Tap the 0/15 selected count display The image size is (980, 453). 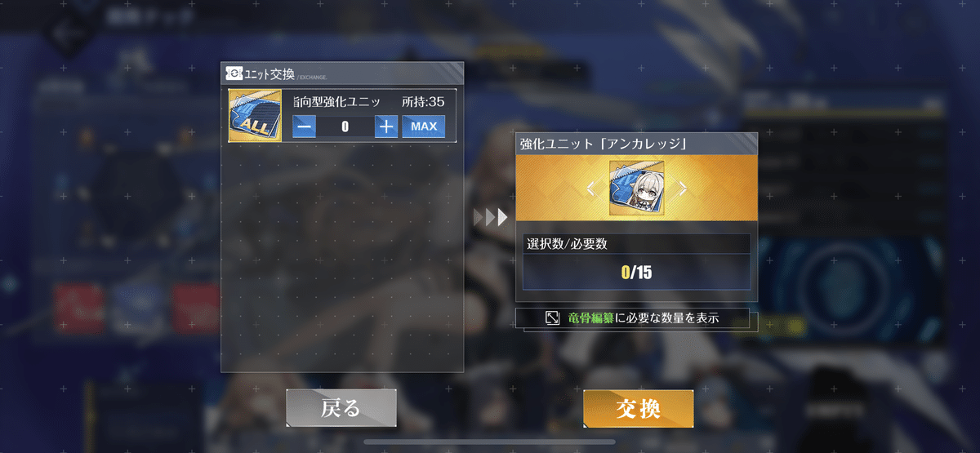click(636, 272)
